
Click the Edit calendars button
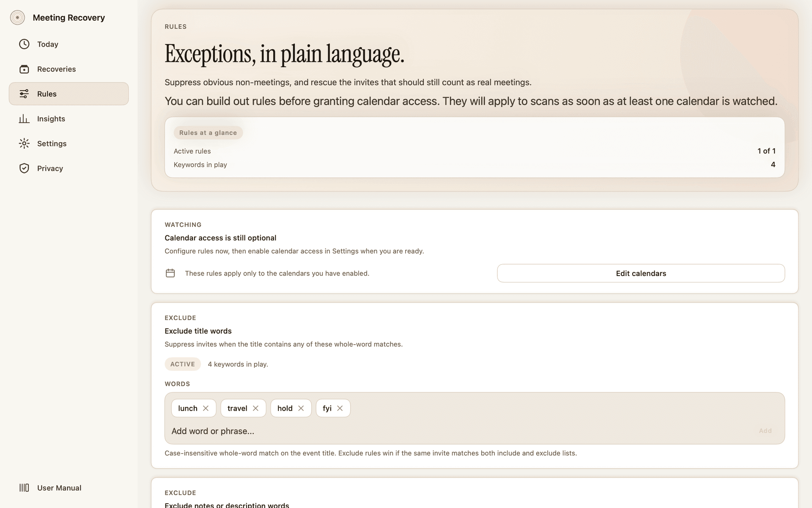click(641, 273)
